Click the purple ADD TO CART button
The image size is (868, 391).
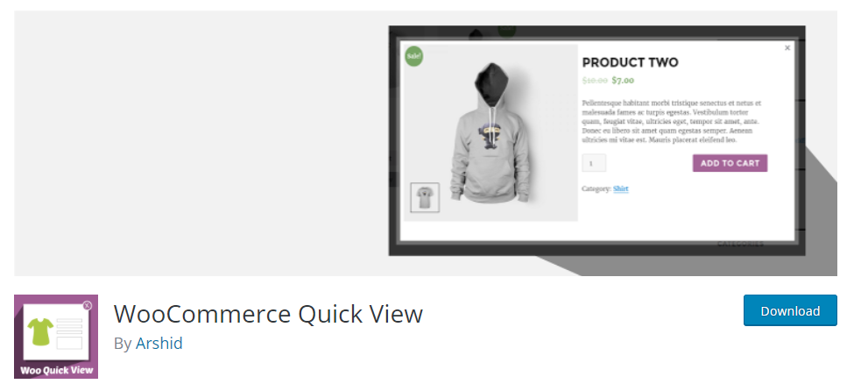(730, 163)
